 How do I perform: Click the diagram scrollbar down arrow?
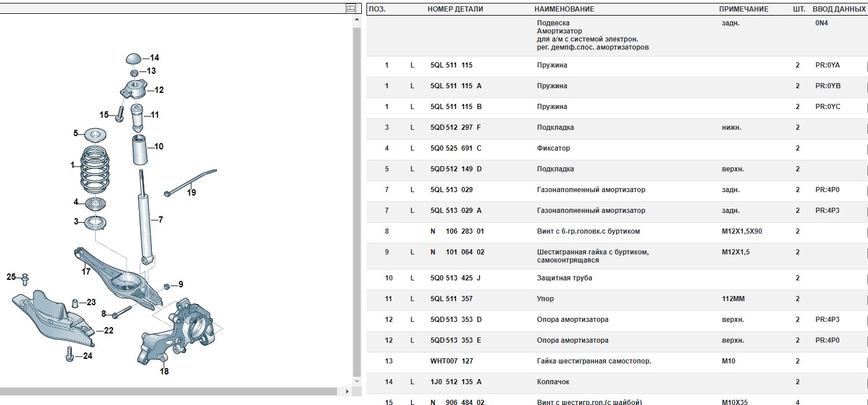coord(357,381)
